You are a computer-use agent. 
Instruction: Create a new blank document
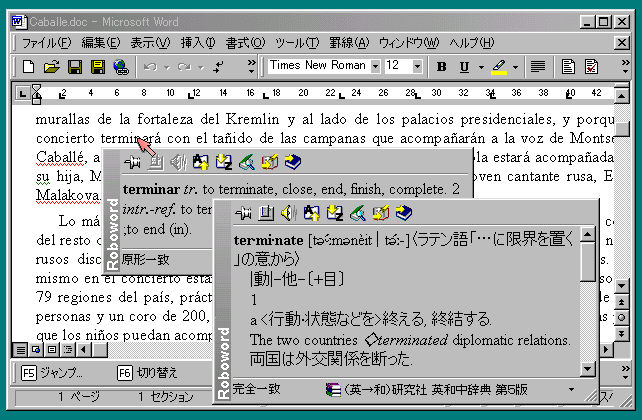[28, 66]
